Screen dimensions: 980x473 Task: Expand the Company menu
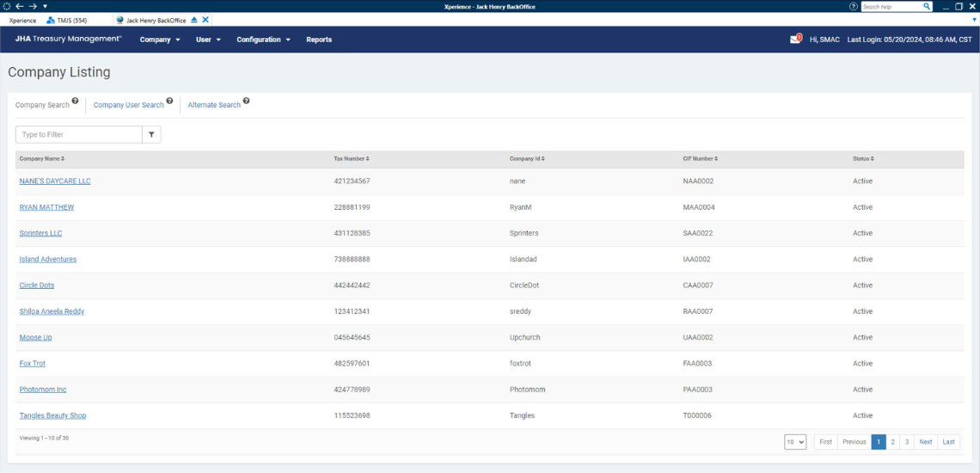tap(160, 40)
